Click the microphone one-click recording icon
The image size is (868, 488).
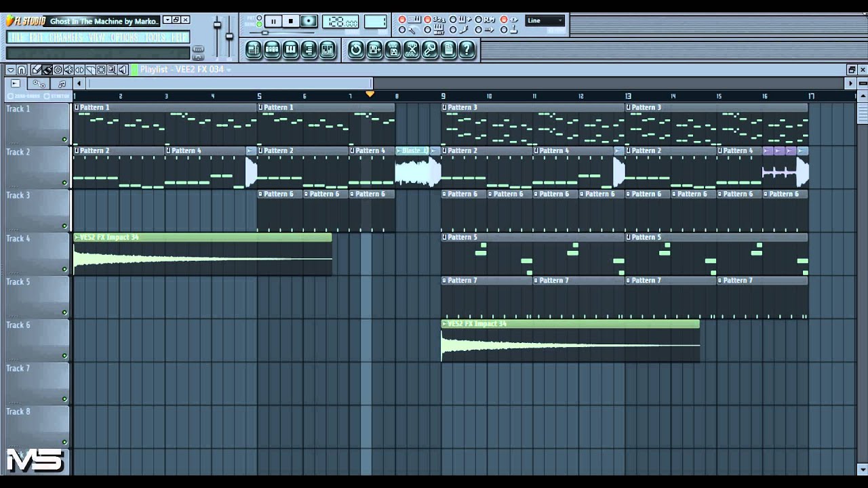click(x=430, y=49)
